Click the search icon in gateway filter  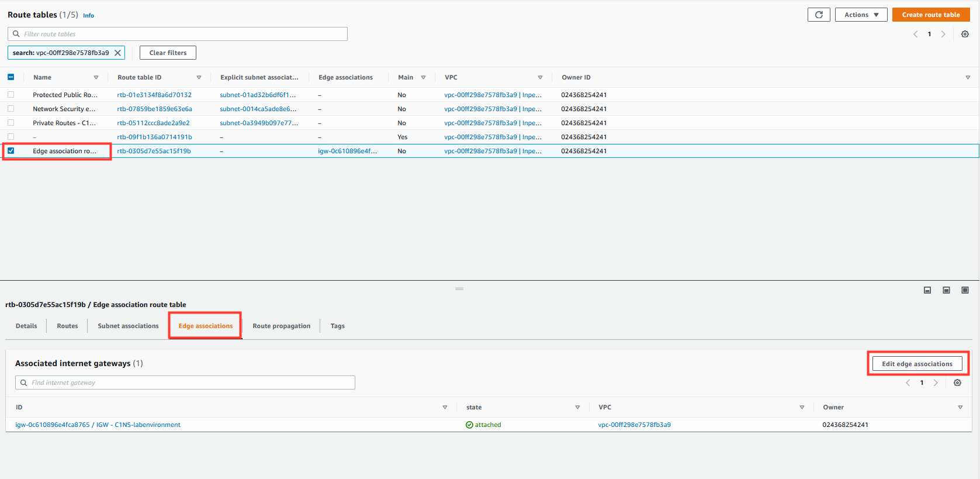tap(24, 382)
